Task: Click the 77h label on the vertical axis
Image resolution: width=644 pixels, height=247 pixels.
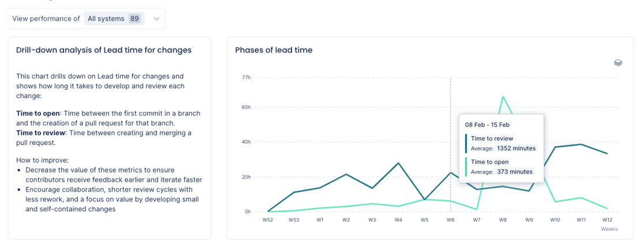Action: [246, 77]
